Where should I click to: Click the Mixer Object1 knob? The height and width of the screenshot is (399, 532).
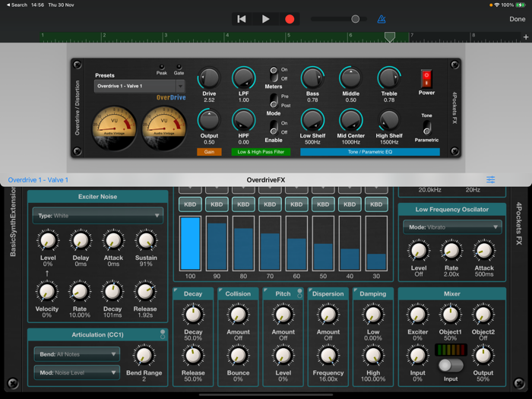450,315
